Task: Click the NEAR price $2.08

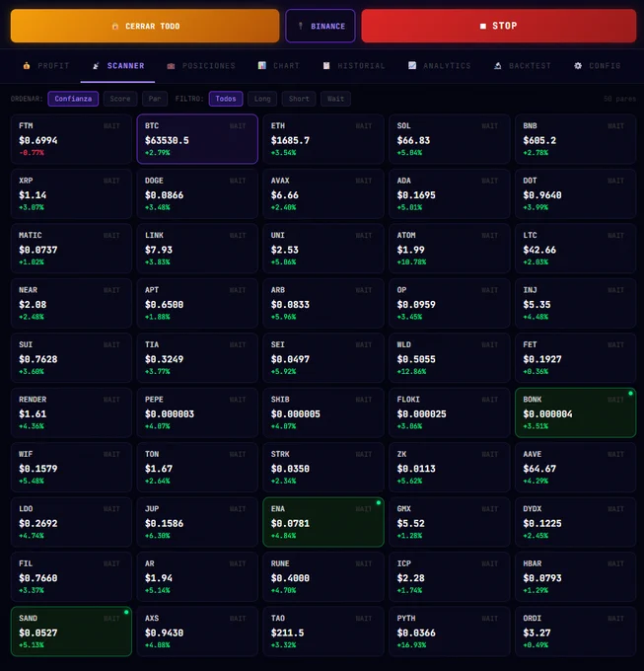Action: tap(33, 305)
